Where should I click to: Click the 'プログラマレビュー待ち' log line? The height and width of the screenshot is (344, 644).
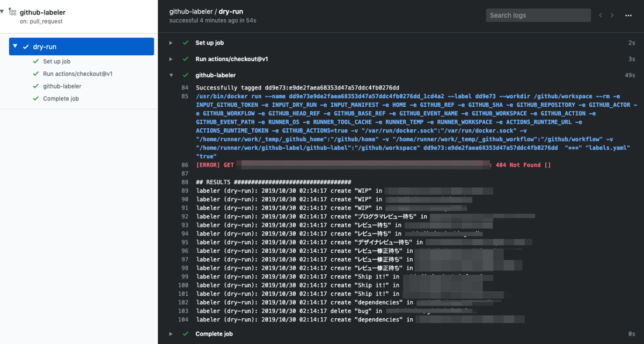(365, 216)
